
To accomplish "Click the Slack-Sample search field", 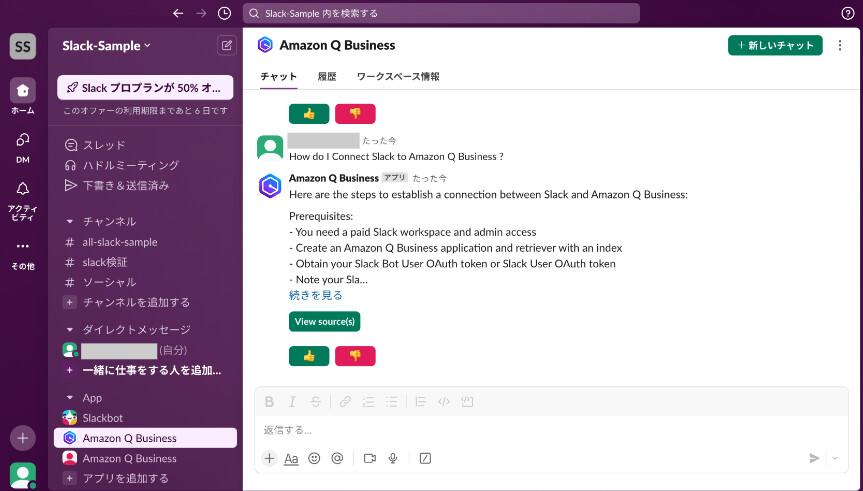I will [x=441, y=13].
